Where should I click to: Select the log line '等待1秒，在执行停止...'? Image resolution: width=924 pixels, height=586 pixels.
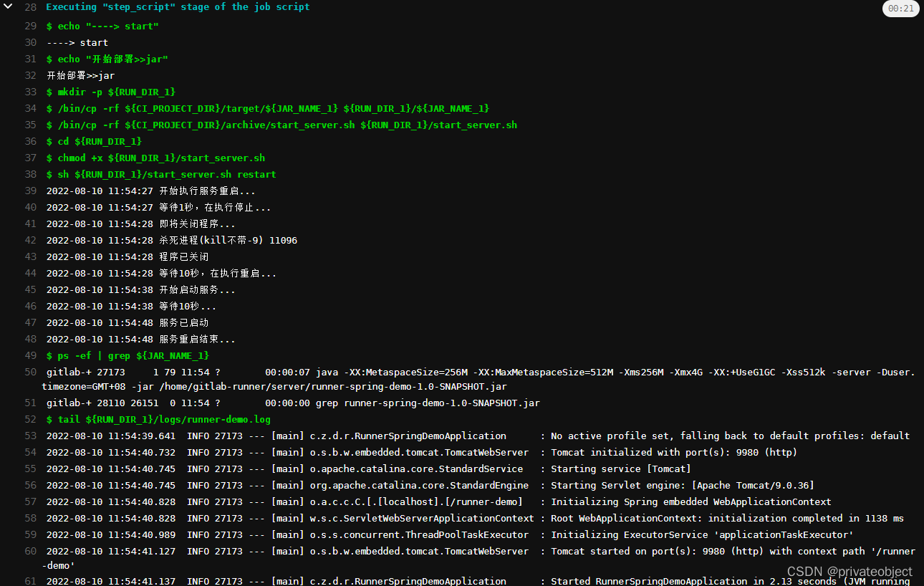click(159, 207)
